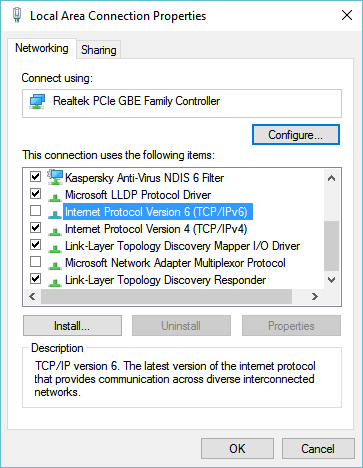The height and width of the screenshot is (468, 363).
Task: Confirm the settings with the OK button
Action: click(x=237, y=448)
